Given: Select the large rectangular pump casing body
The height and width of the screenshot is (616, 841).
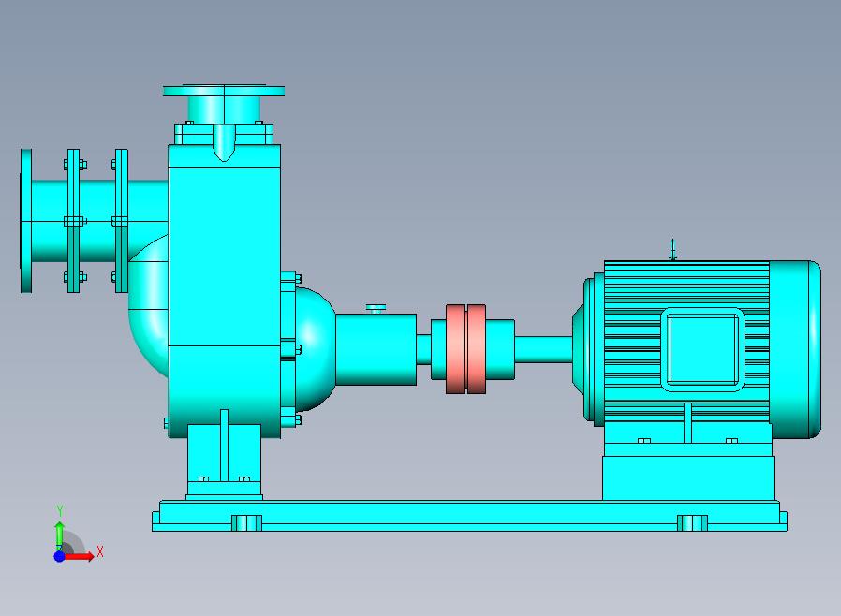Looking at the screenshot, I should pos(224,291).
